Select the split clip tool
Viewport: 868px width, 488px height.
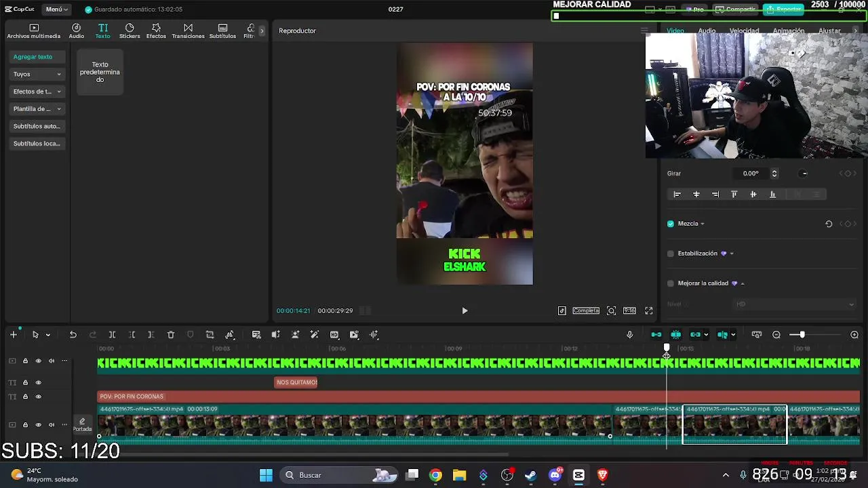pyautogui.click(x=112, y=335)
